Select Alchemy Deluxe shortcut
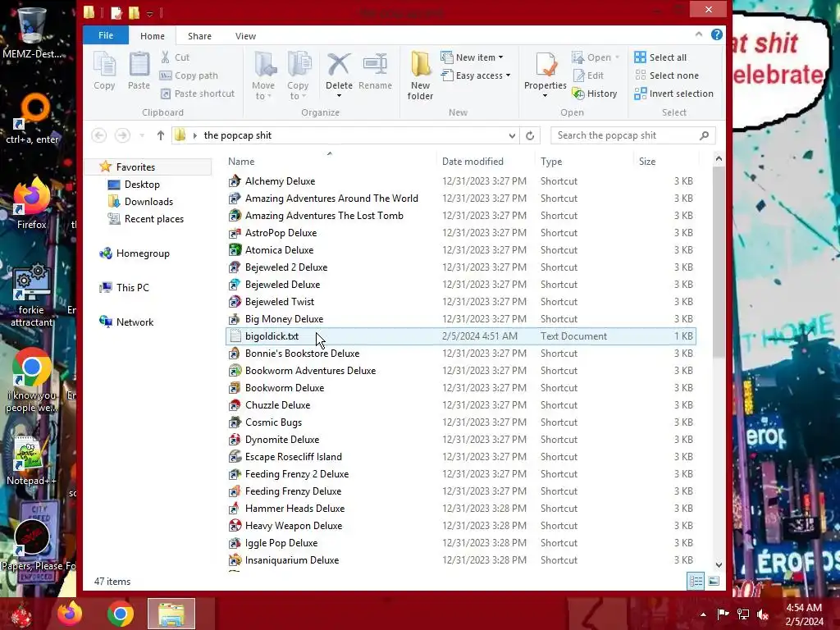This screenshot has height=630, width=840. point(461,181)
